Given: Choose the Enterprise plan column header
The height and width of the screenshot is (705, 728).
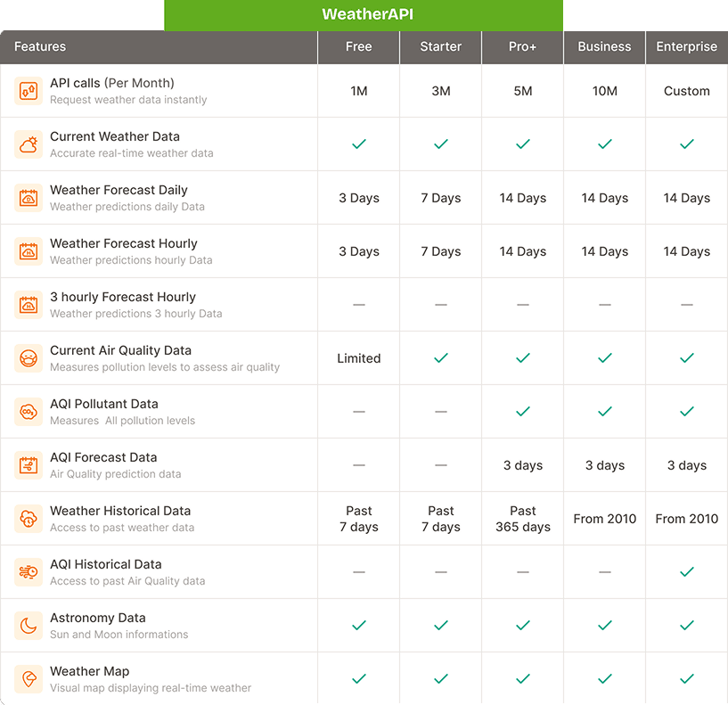Looking at the screenshot, I should 686,47.
